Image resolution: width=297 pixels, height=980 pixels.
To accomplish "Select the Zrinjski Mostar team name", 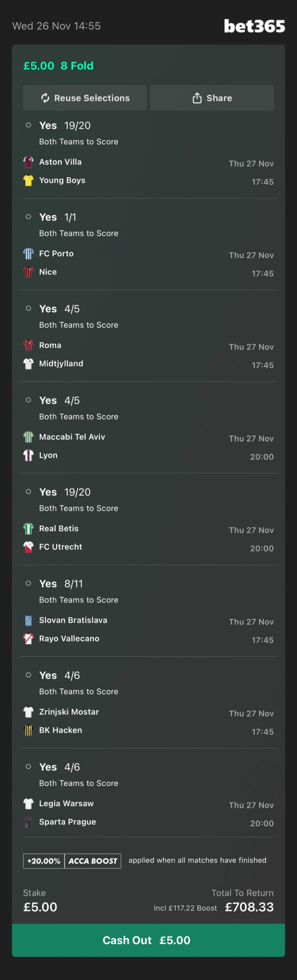I will (69, 712).
